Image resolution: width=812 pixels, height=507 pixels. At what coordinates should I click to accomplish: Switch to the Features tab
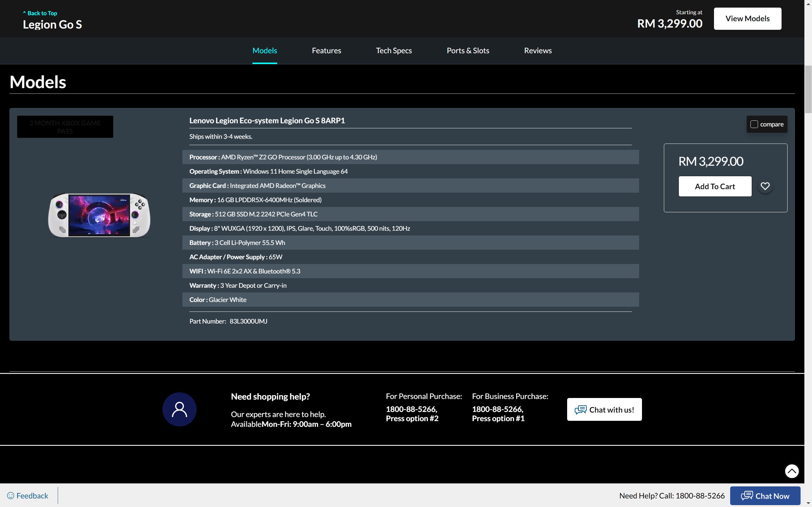326,51
